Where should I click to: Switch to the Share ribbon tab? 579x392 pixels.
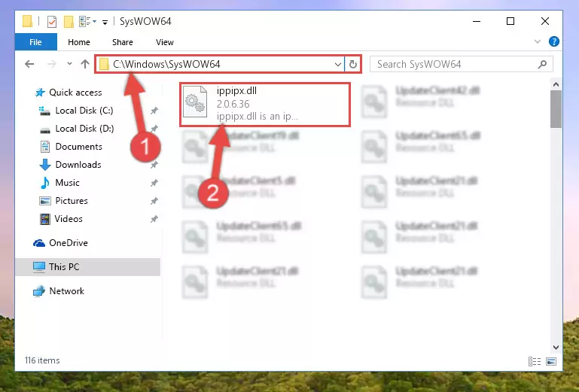pos(122,42)
